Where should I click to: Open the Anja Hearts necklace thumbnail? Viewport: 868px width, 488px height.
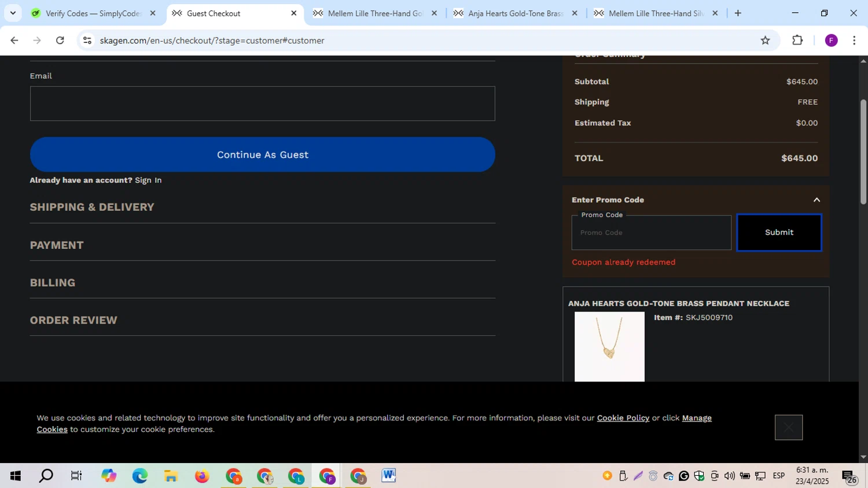(x=609, y=346)
